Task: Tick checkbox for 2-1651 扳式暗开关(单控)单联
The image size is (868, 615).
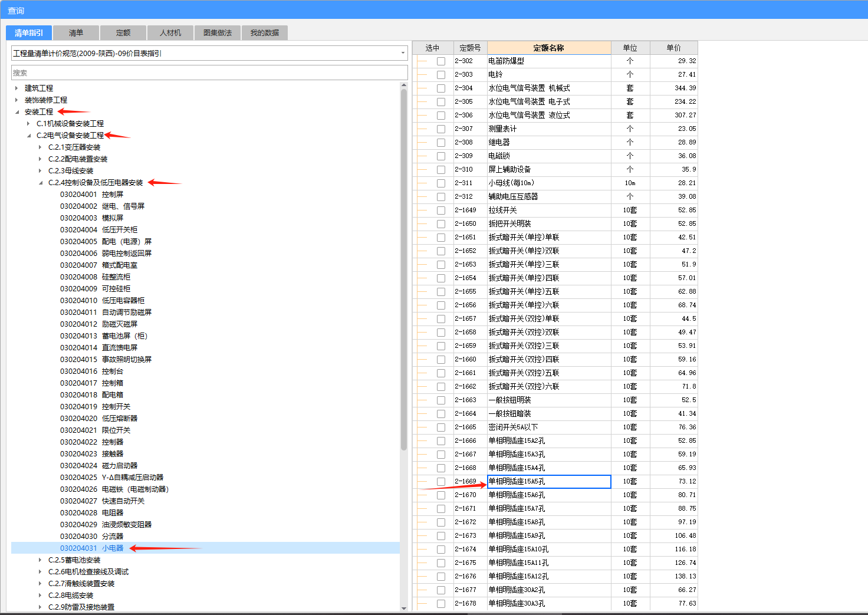Action: pyautogui.click(x=441, y=238)
